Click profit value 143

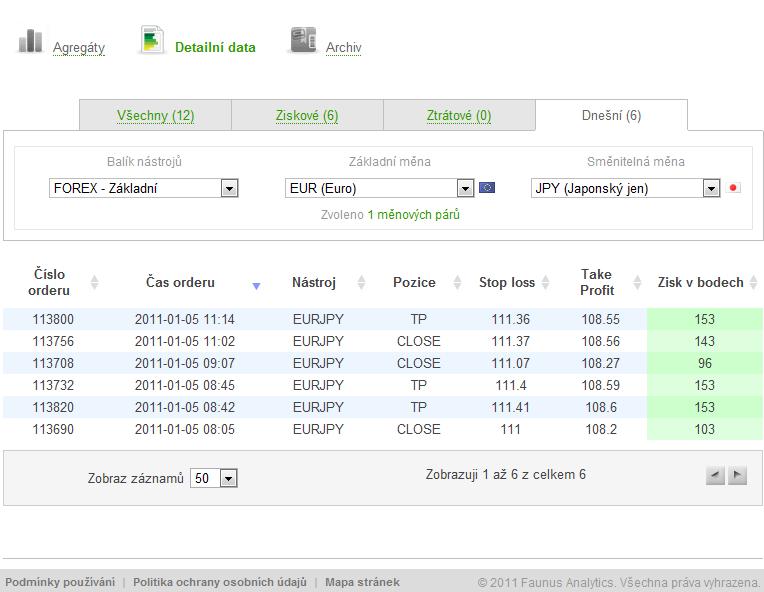pyautogui.click(x=705, y=341)
